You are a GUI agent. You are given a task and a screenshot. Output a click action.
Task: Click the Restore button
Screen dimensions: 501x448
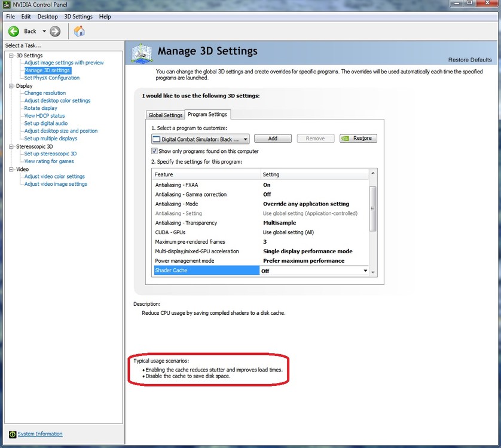[x=358, y=138]
